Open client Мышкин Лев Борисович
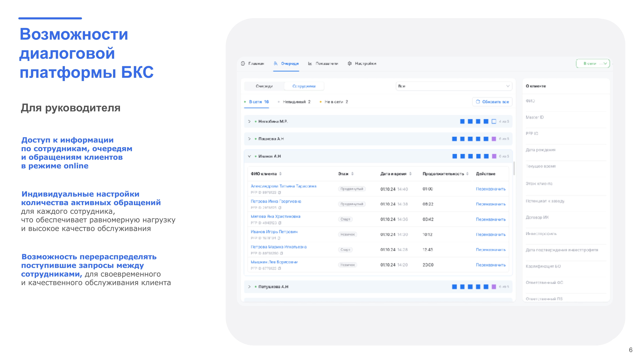 pyautogui.click(x=274, y=262)
